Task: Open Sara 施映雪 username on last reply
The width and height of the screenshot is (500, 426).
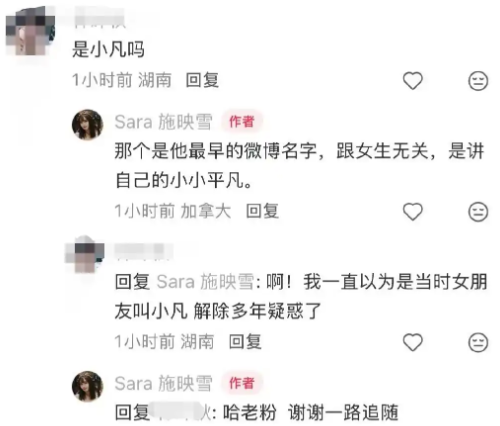Action: pos(163,383)
